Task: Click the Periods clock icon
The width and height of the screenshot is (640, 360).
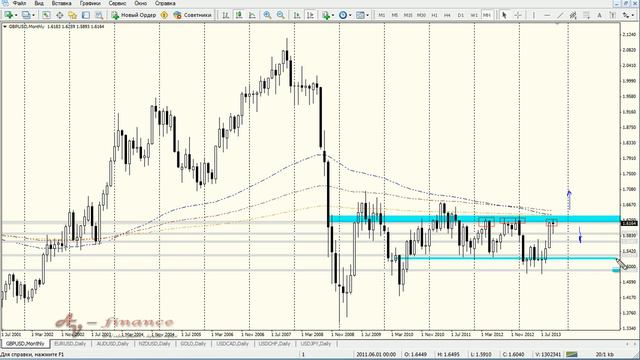Action: [x=343, y=15]
